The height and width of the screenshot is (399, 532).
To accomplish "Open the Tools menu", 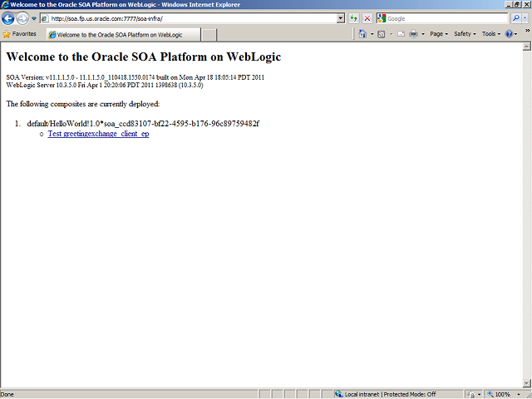I will pos(491,34).
